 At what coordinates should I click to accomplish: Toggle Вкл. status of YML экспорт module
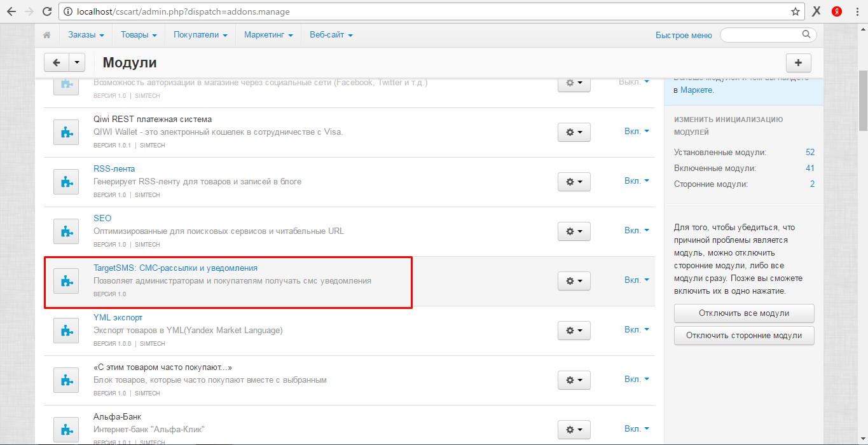[637, 329]
